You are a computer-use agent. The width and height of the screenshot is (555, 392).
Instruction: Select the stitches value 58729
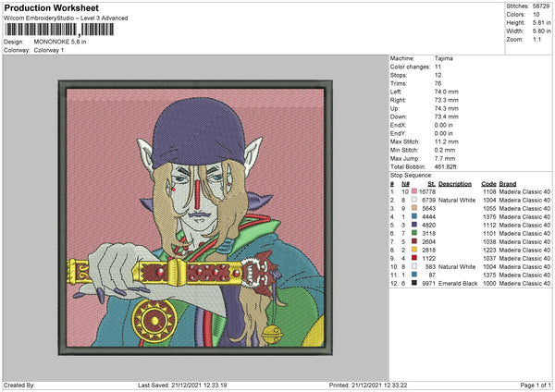[541, 6]
